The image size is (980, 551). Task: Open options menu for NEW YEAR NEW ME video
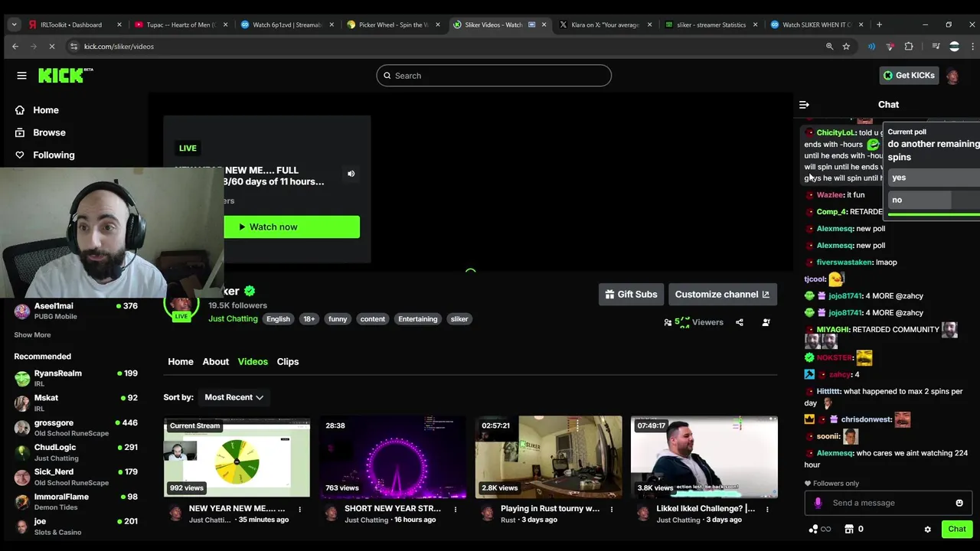tap(300, 509)
